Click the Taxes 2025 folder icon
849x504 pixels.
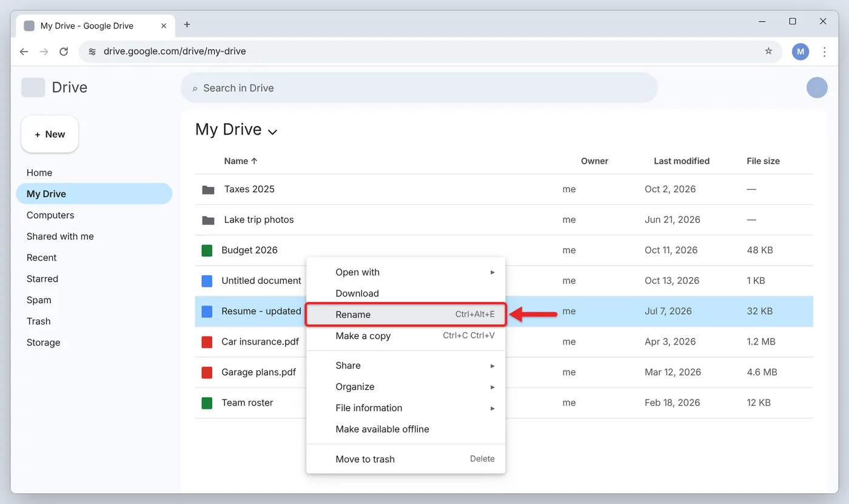click(x=208, y=189)
